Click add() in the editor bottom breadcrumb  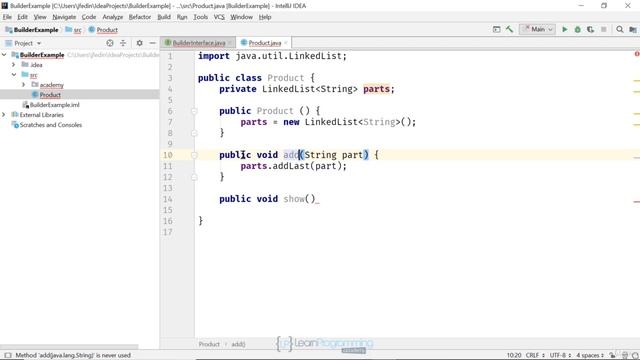tap(238, 344)
